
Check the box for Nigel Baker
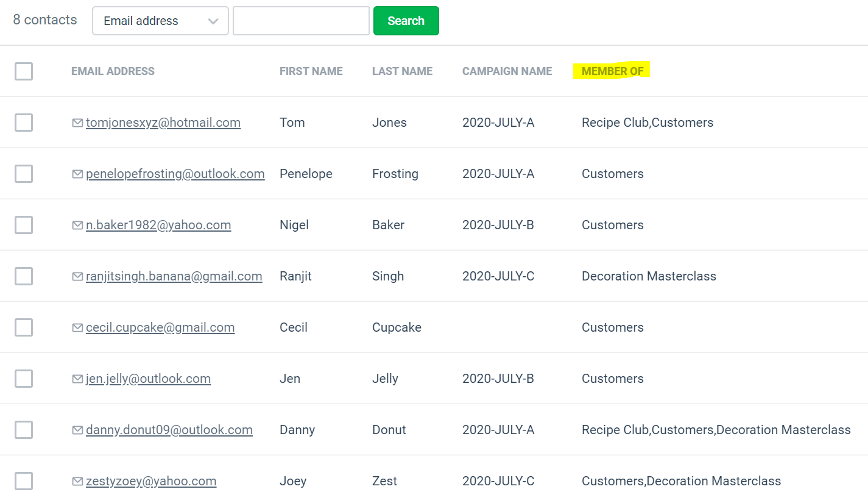coord(24,225)
